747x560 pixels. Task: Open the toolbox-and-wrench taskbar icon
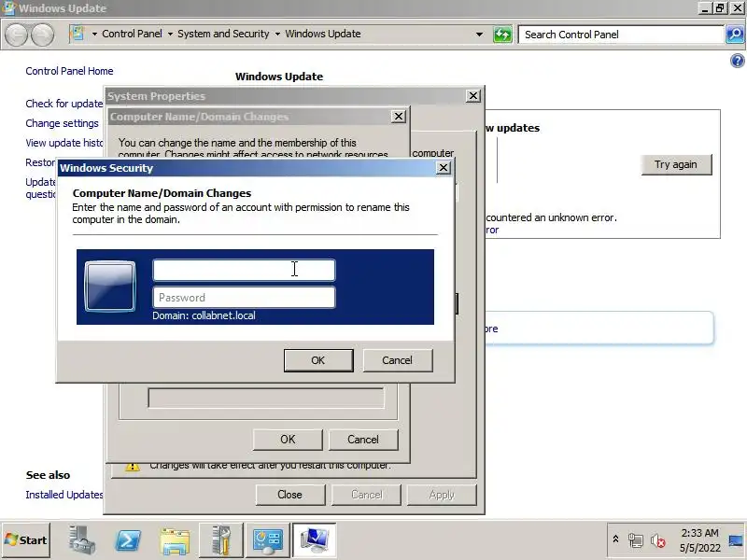(x=221, y=540)
